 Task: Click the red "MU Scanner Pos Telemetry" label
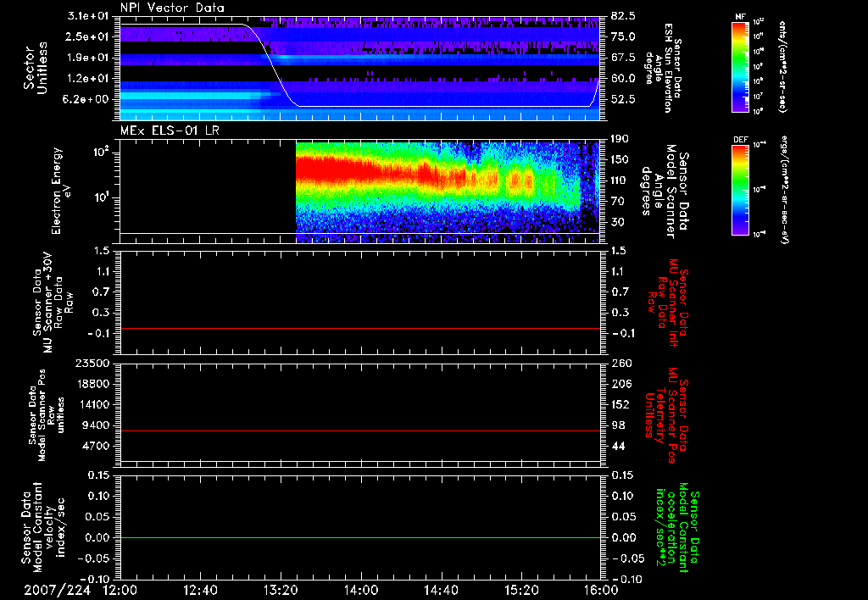(x=666, y=415)
